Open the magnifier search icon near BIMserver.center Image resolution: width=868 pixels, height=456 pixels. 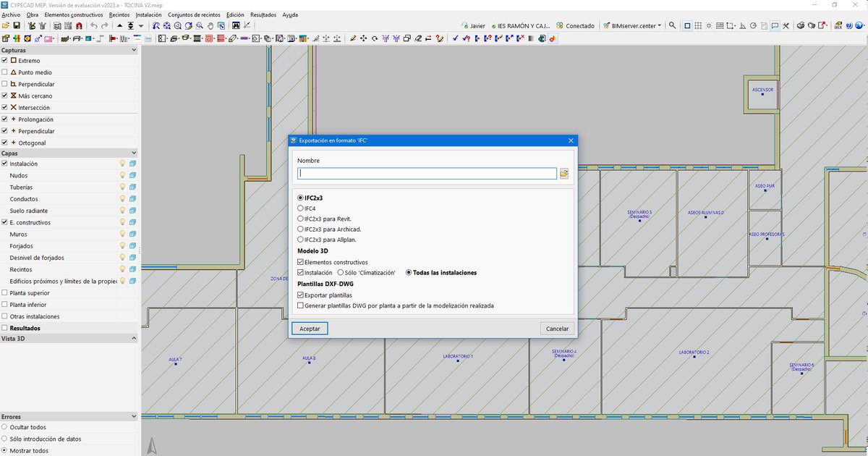click(x=673, y=25)
